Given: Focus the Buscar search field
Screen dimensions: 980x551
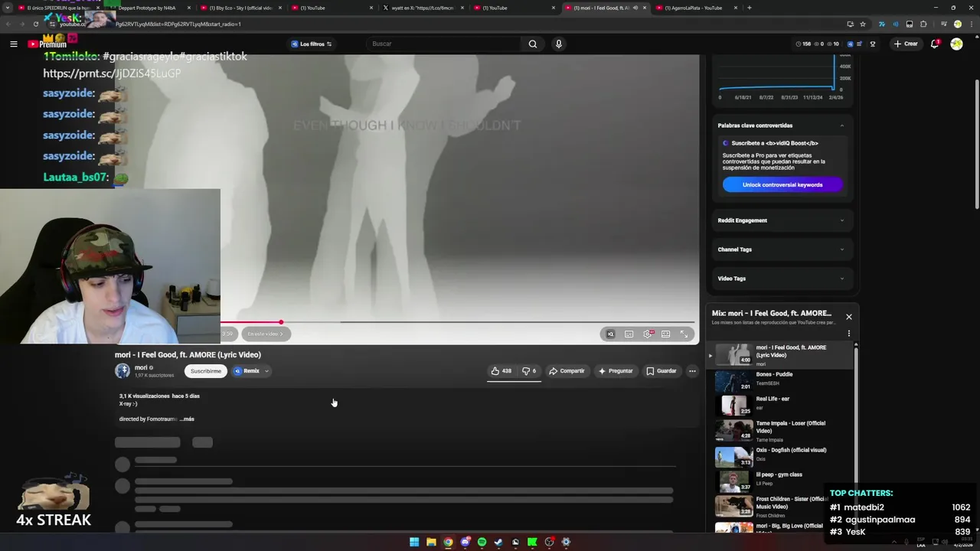Looking at the screenshot, I should tap(444, 44).
